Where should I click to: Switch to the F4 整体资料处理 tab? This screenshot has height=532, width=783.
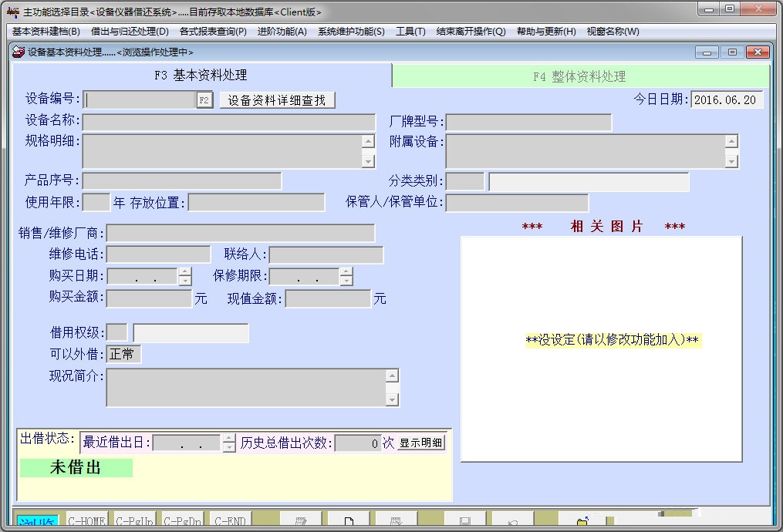581,75
